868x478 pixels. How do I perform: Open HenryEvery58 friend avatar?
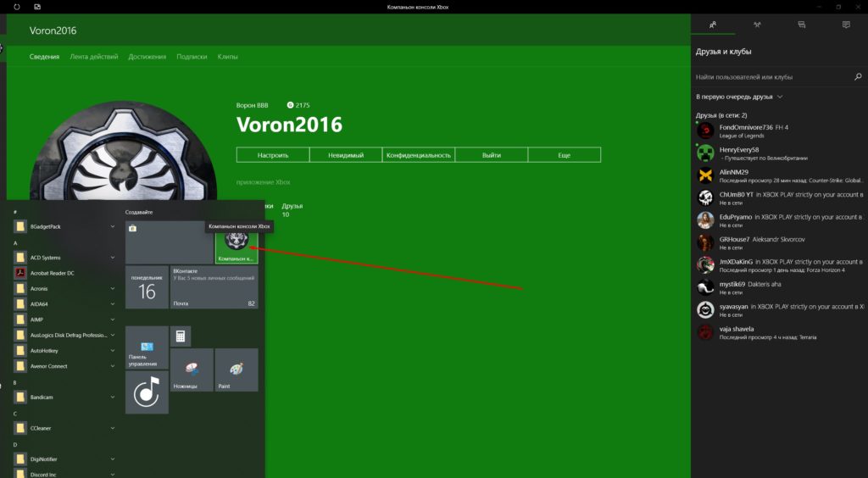(x=705, y=153)
